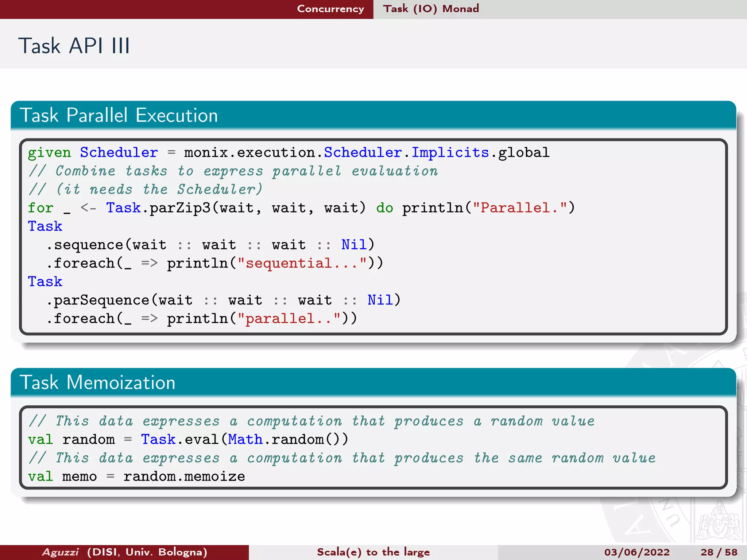
Task: Click the string "Parallel." in println
Action: coord(519,208)
